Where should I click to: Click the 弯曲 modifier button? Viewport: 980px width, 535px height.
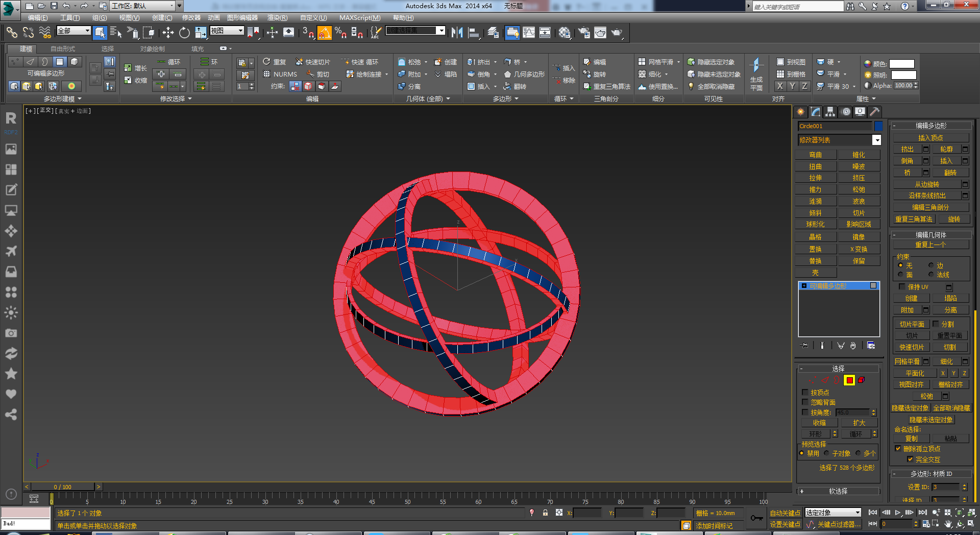(x=816, y=155)
